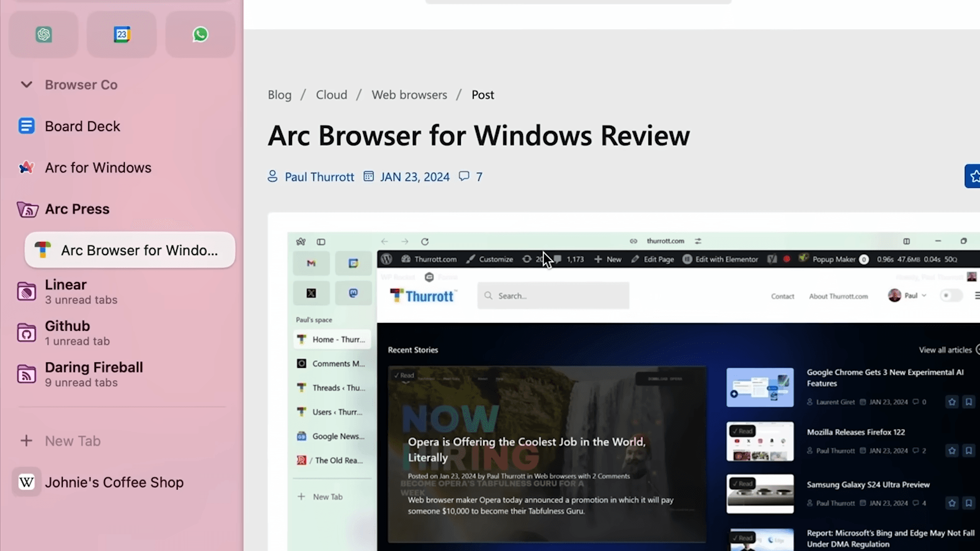Click comments count 7 indicator

(x=471, y=176)
